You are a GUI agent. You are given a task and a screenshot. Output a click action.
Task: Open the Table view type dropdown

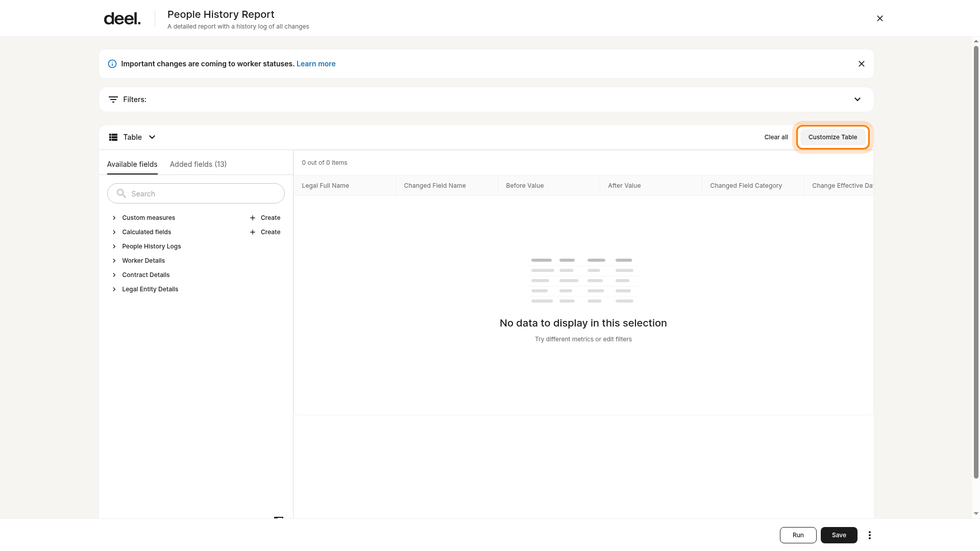point(152,137)
